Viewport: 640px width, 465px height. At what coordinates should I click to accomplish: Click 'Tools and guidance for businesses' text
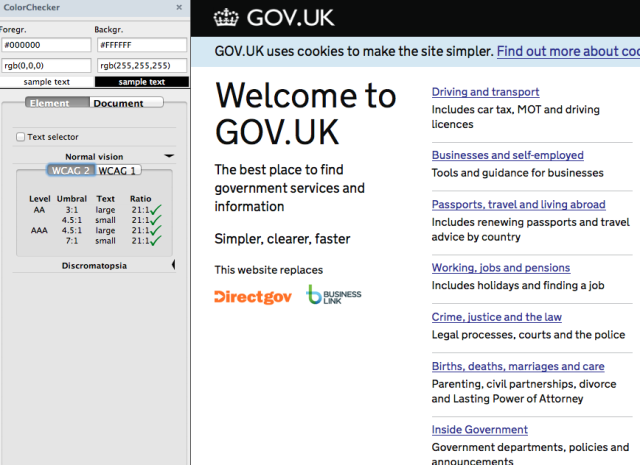[x=518, y=173]
